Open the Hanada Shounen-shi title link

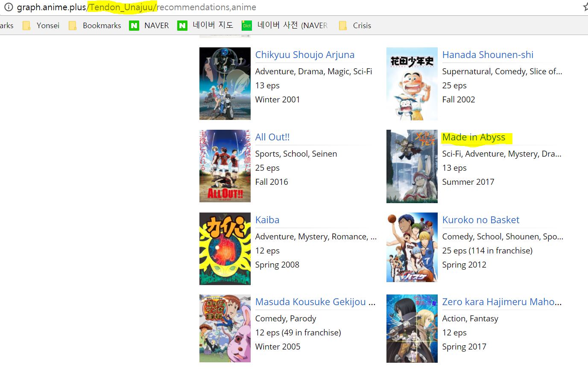488,55
